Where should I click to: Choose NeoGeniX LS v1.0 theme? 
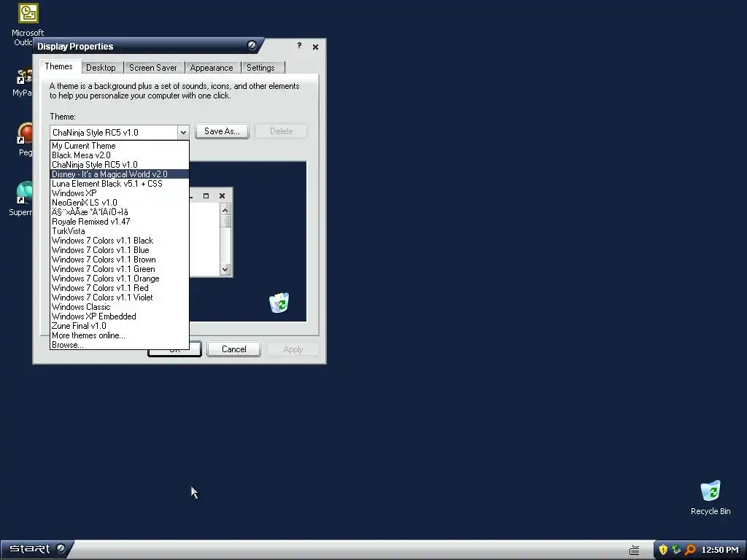[x=120, y=203]
